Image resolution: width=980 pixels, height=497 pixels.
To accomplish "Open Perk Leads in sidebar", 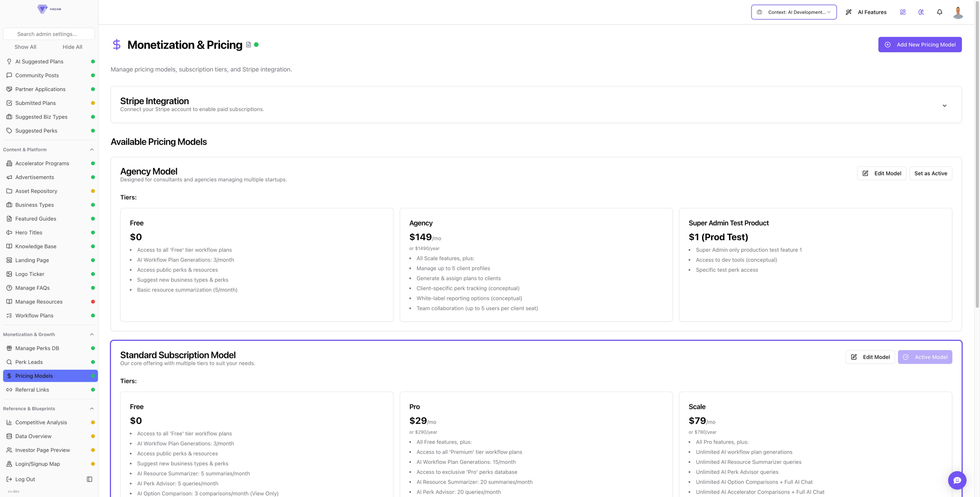I will (x=29, y=362).
